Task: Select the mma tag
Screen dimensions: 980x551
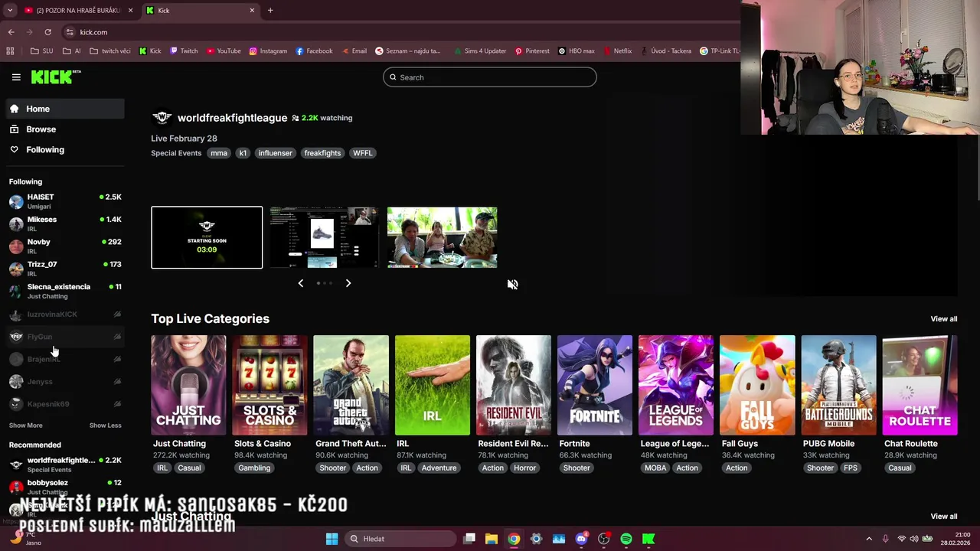Action: point(219,153)
